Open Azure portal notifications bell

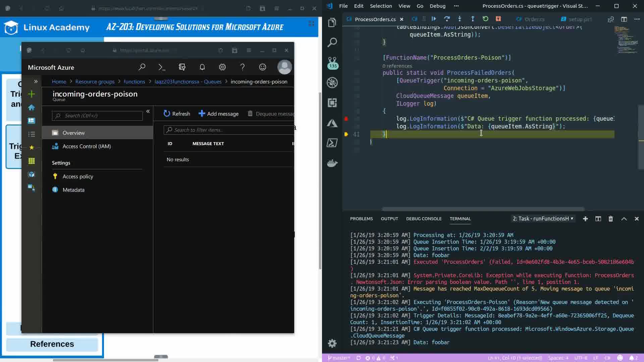202,67
